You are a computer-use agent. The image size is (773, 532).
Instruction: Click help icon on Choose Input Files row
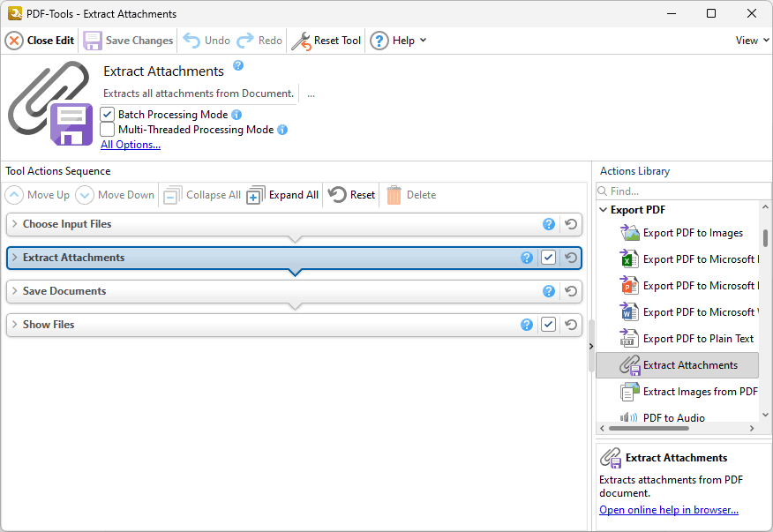(x=549, y=224)
